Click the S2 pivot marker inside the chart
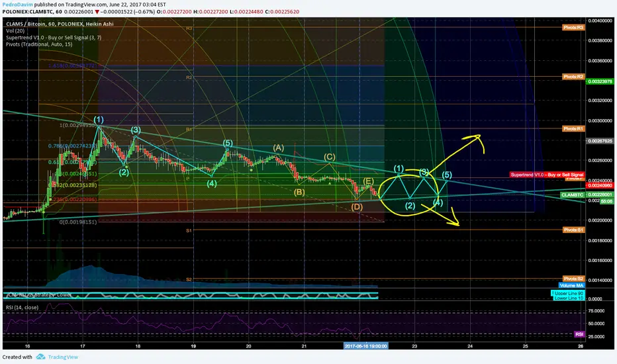 click(189, 279)
